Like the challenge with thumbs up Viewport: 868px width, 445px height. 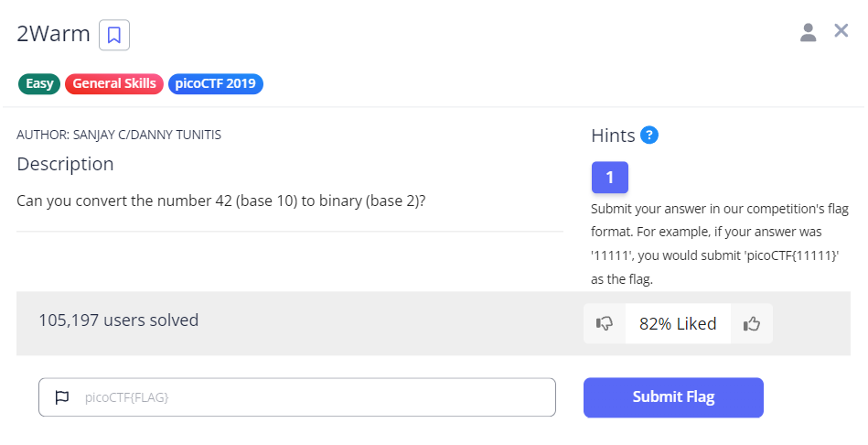pos(752,323)
